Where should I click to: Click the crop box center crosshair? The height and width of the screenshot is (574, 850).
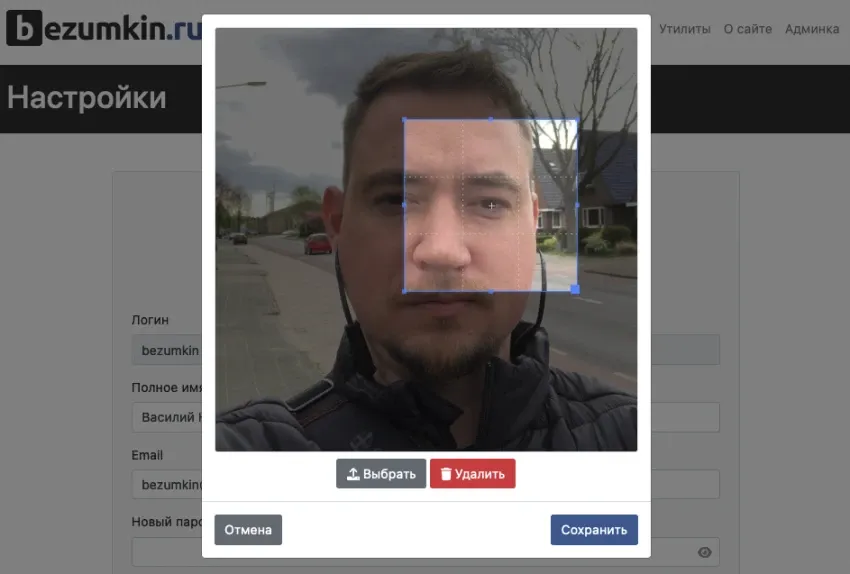491,205
